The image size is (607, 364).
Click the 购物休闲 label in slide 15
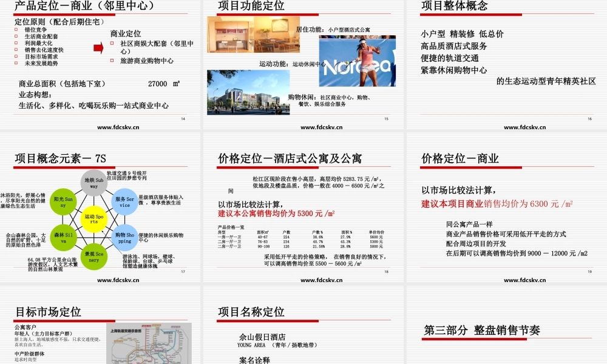[x=302, y=97]
